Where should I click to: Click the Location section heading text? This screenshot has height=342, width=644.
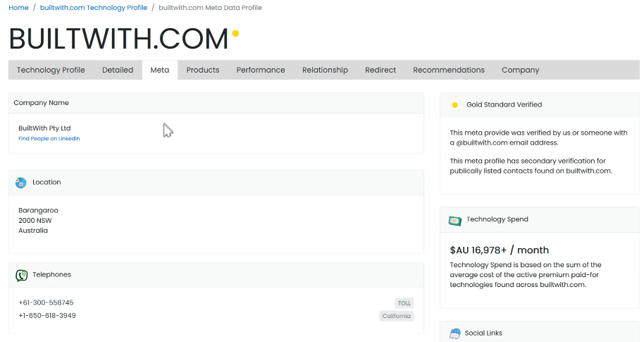pos(47,182)
